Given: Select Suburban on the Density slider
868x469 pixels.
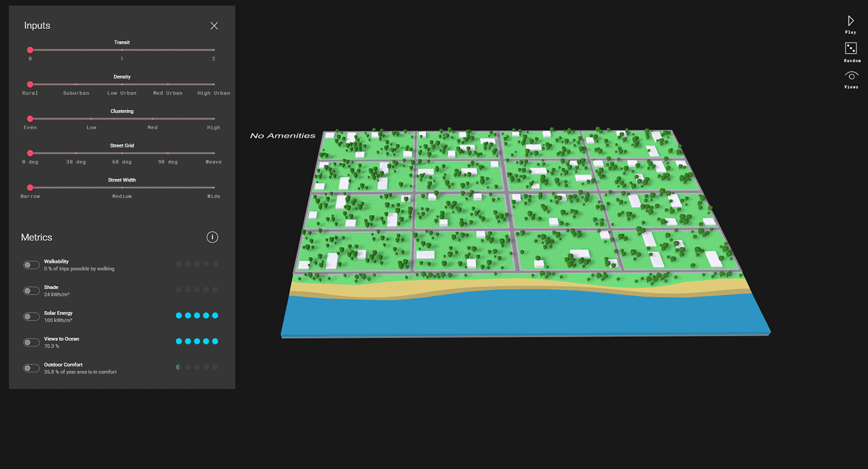Looking at the screenshot, I should coord(76,85).
